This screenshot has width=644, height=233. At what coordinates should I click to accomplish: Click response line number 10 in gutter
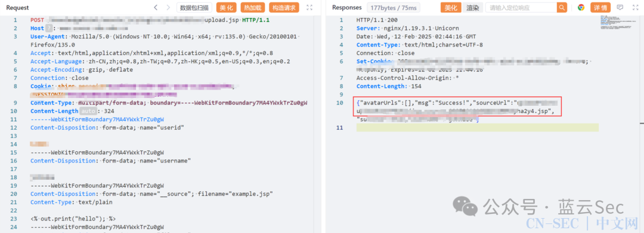click(339, 103)
